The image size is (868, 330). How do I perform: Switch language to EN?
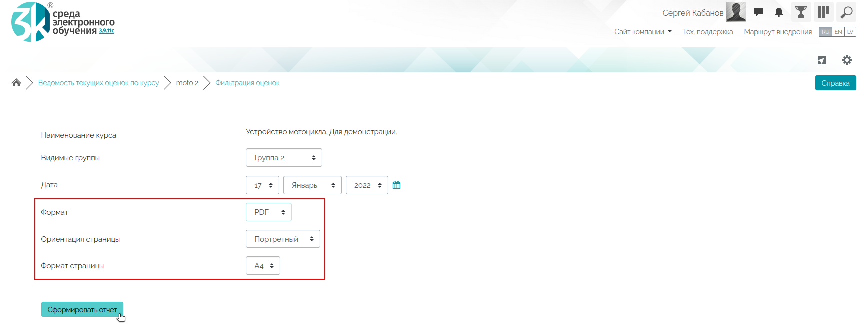point(838,32)
